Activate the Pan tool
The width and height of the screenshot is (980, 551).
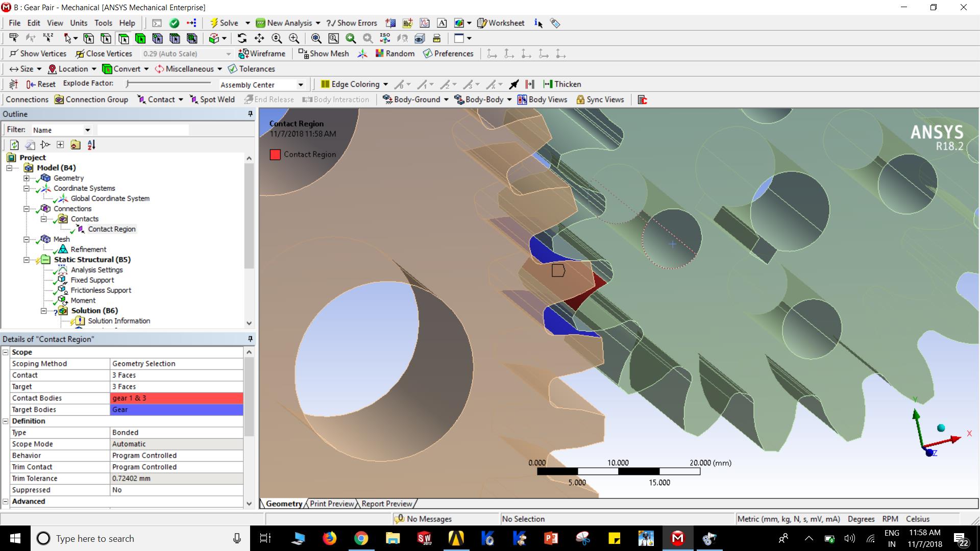259,38
